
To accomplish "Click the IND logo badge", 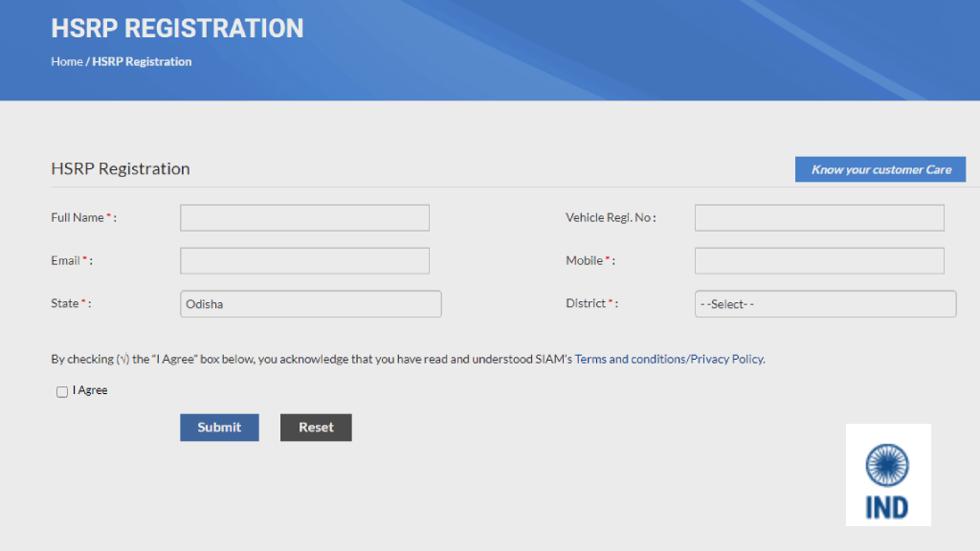I will [x=888, y=474].
